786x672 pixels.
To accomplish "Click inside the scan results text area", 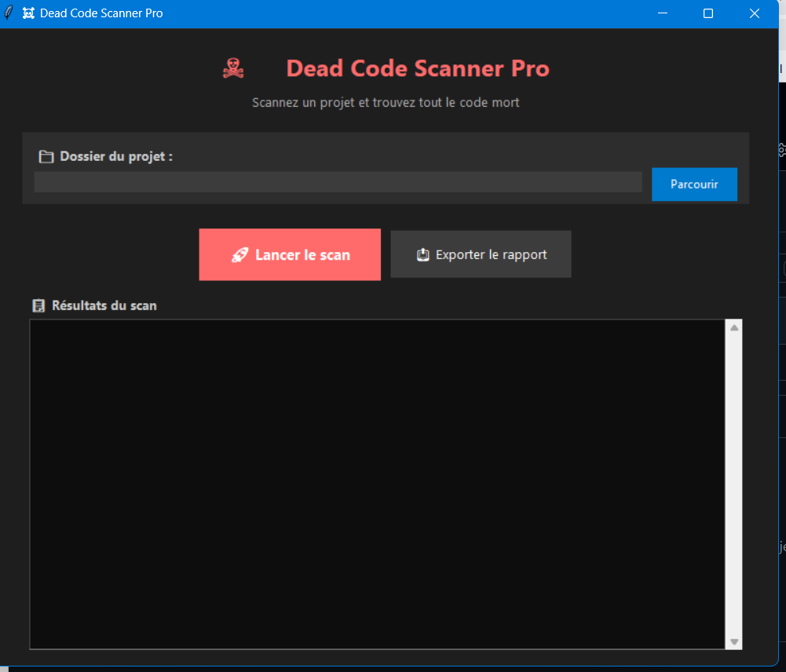I will [x=377, y=484].
